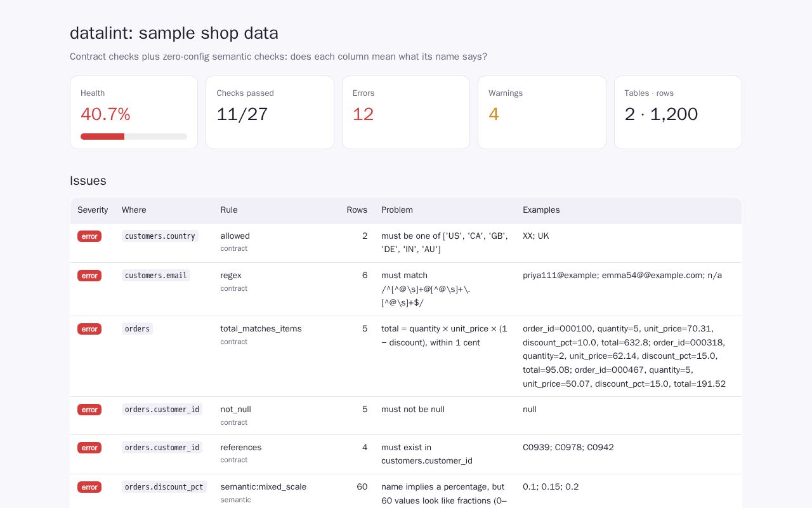Click the orders.discount_pct code tag
Screen dimensions: 812x508
164,487
